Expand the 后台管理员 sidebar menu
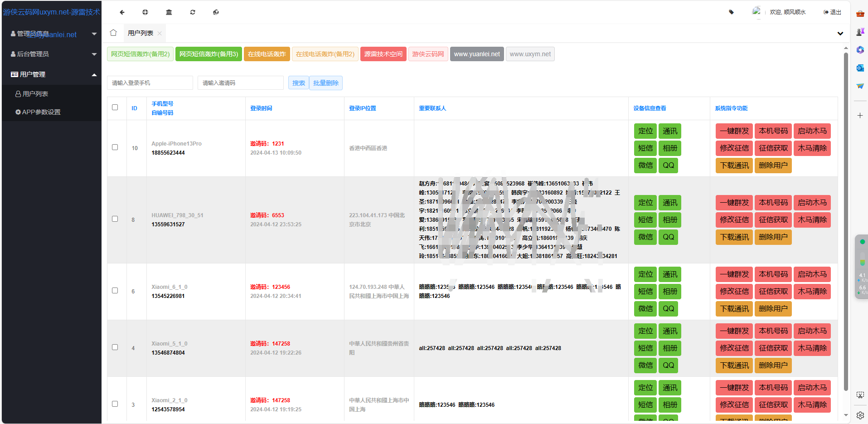The image size is (868, 424). click(x=52, y=54)
